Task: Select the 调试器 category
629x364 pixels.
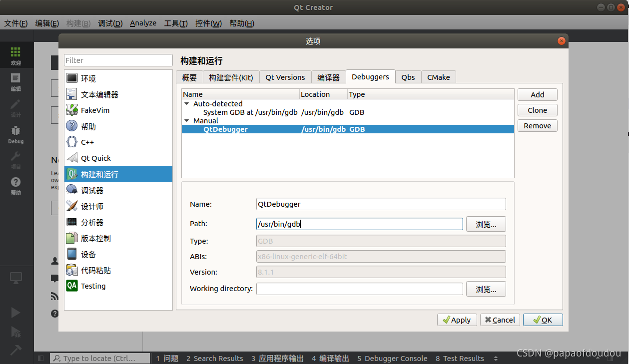Action: click(x=118, y=190)
